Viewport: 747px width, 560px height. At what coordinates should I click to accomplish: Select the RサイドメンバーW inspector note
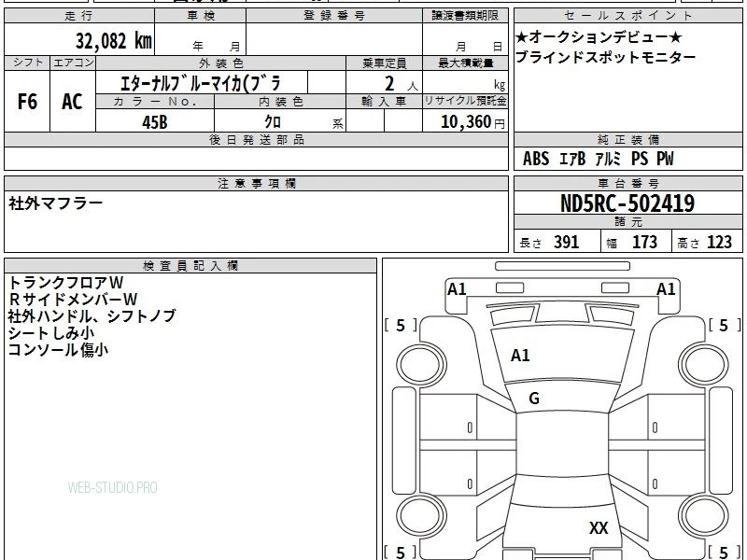tap(73, 299)
